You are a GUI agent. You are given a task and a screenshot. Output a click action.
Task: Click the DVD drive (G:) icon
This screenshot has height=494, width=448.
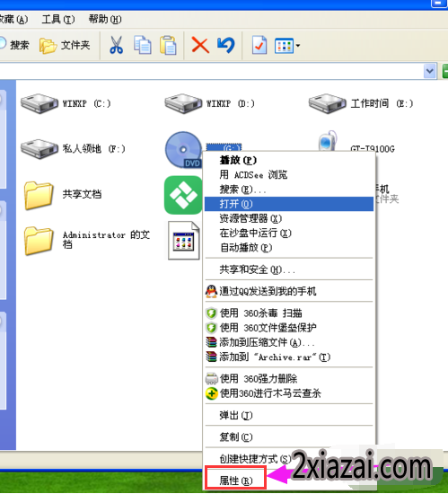click(x=183, y=149)
